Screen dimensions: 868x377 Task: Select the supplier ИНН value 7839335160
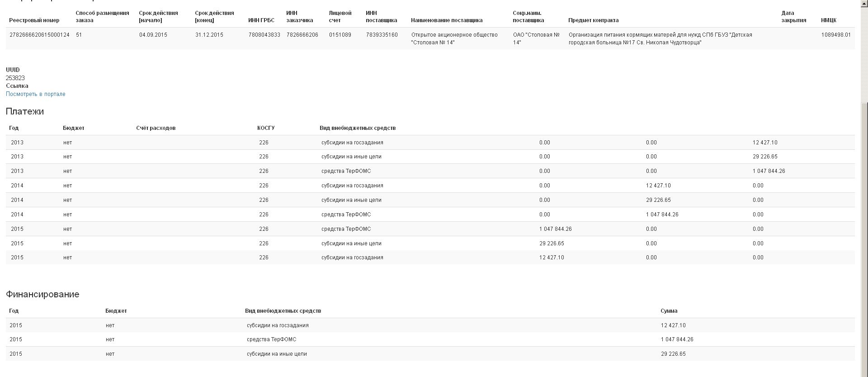[382, 35]
